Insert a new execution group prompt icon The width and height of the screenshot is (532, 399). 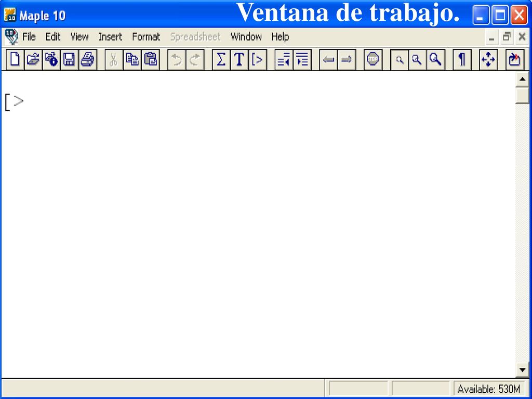(x=258, y=60)
